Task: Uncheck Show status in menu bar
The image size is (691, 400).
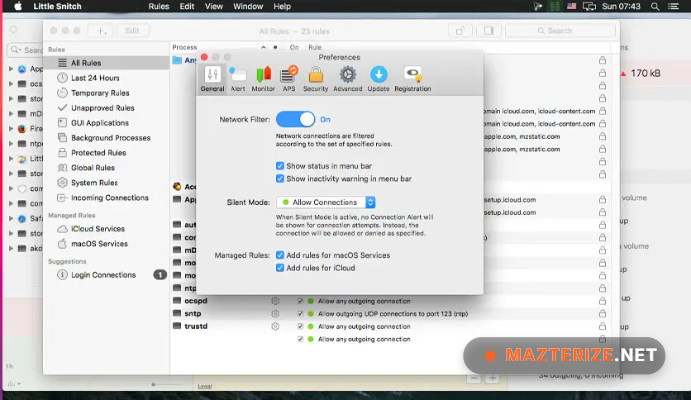Action: tap(280, 166)
